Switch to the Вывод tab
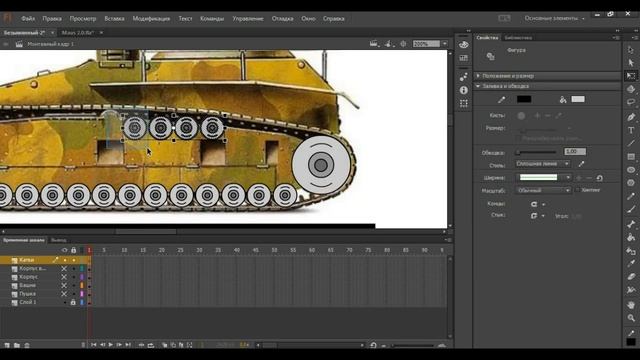 click(x=59, y=240)
